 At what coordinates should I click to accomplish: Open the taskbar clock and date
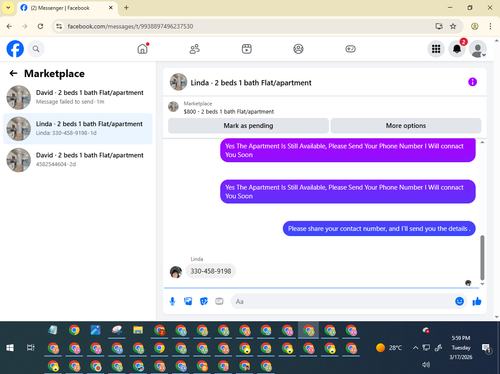[461, 348]
